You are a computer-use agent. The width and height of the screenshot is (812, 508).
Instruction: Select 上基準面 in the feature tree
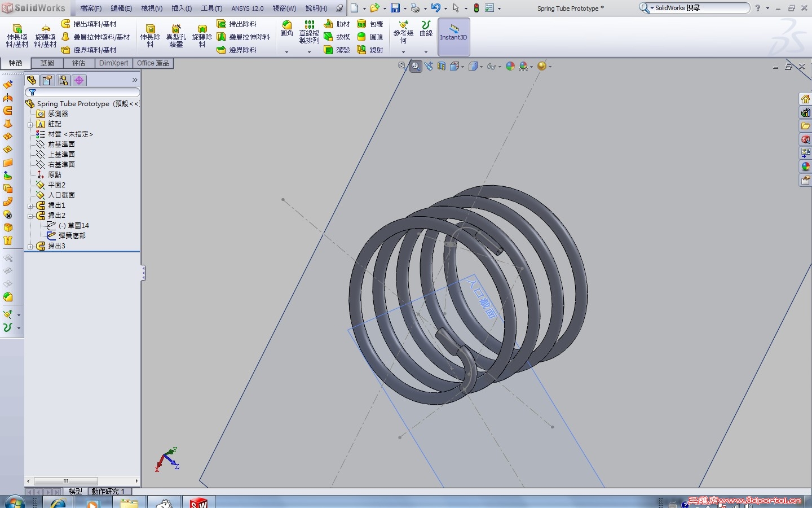pyautogui.click(x=61, y=155)
